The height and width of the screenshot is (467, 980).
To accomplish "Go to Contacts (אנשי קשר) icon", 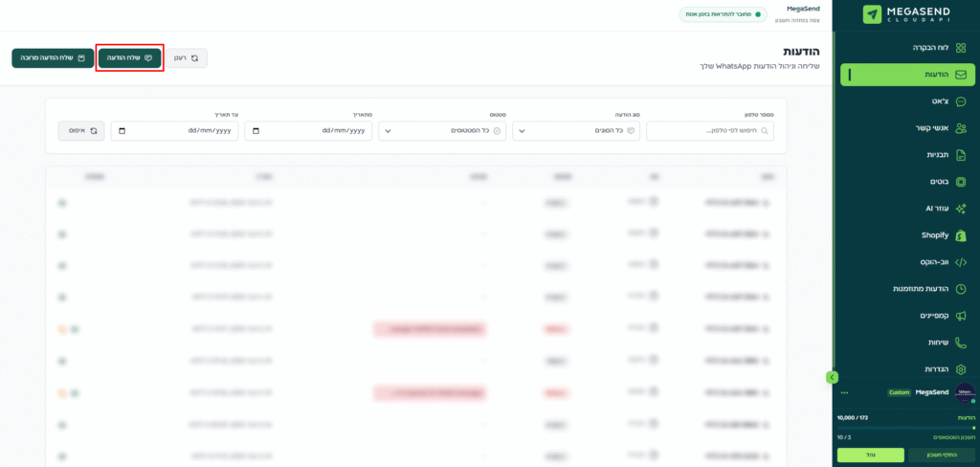I will [961, 128].
